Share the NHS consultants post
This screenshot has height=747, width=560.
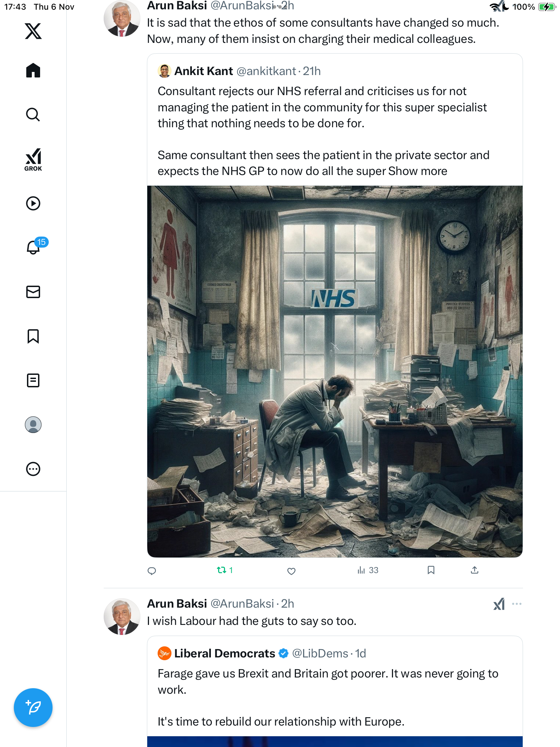click(475, 570)
